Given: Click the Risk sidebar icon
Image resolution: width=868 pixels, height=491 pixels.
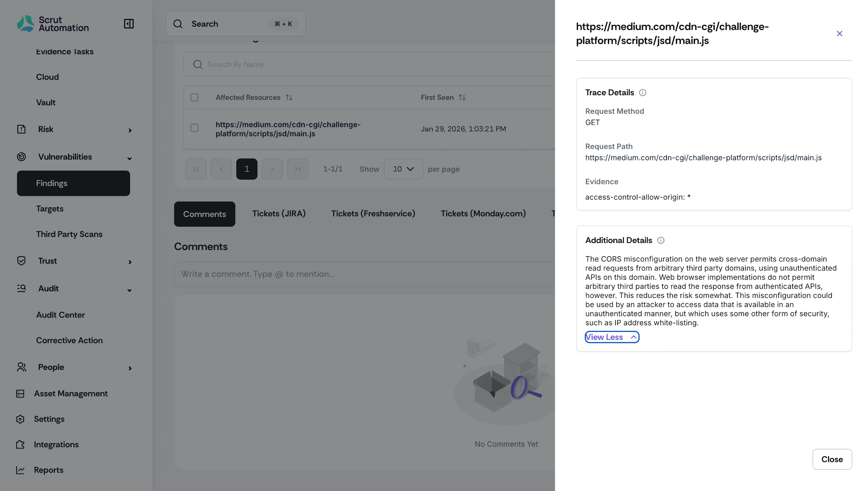Looking at the screenshot, I should [21, 129].
